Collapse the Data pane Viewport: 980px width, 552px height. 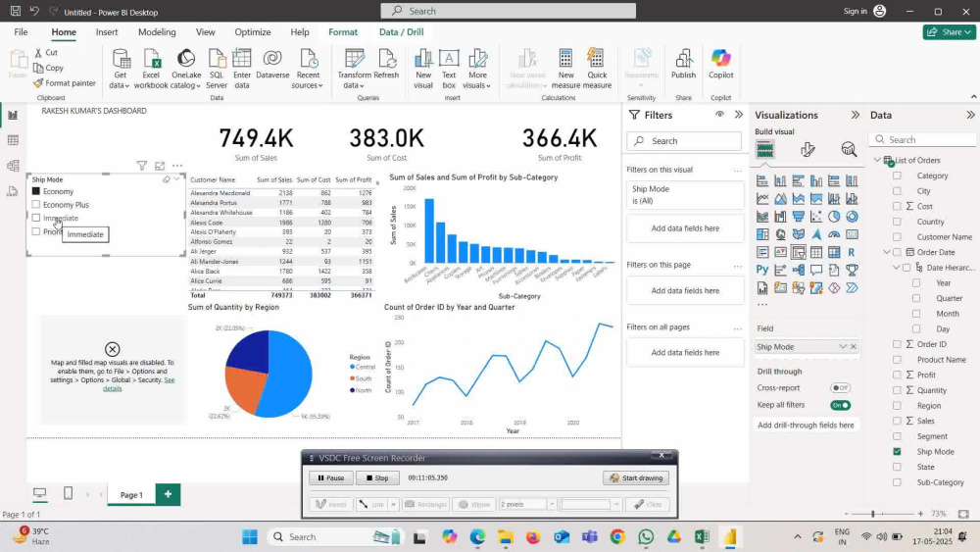(970, 115)
